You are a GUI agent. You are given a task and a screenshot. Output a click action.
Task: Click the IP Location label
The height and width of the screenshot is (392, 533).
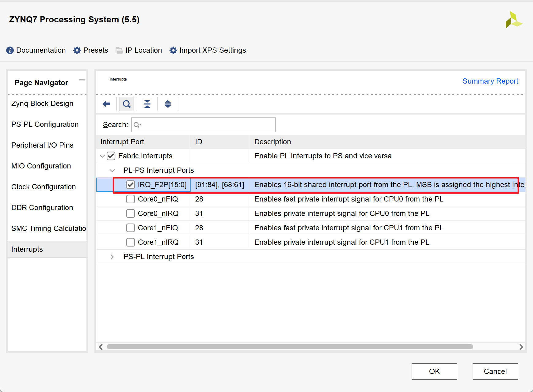tap(144, 50)
